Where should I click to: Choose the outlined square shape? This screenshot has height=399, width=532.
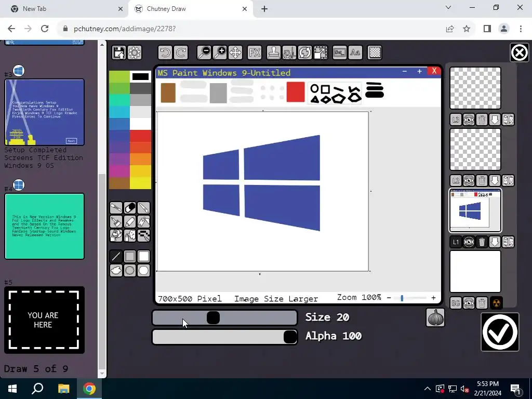[x=130, y=257]
